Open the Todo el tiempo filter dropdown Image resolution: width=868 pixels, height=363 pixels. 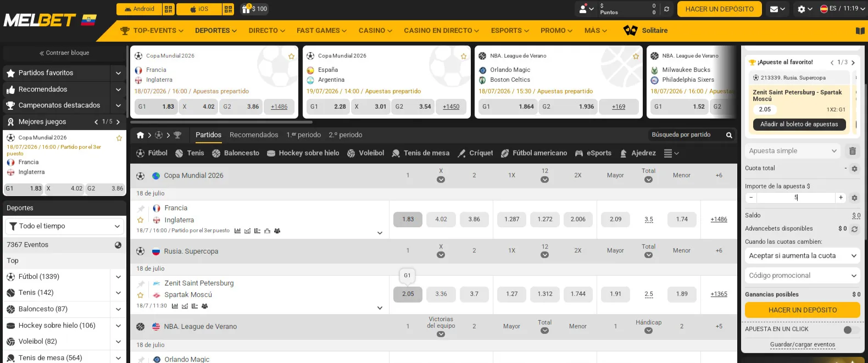[65, 226]
